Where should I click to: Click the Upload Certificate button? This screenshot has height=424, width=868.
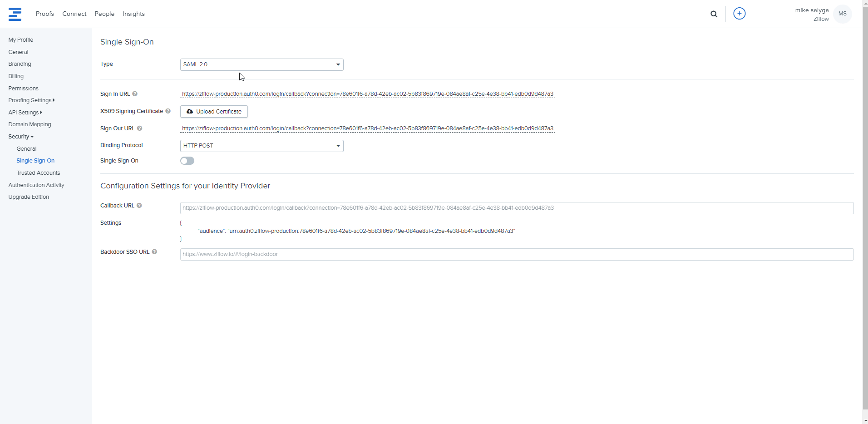click(214, 112)
